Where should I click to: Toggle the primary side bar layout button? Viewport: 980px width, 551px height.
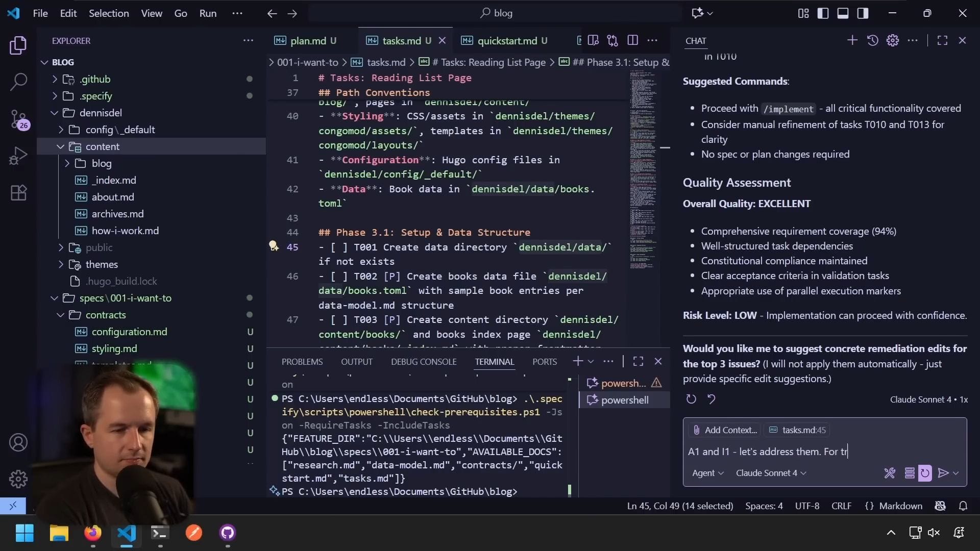pos(823,13)
